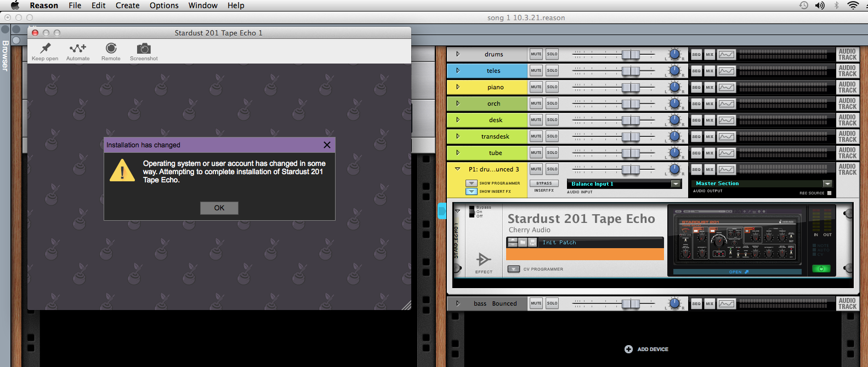Click the Add Device plus icon
Screen dimensions: 868x367
(x=628, y=349)
